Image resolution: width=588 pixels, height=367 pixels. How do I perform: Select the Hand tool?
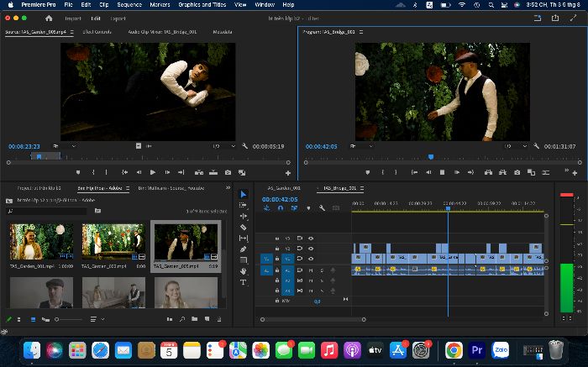pos(244,270)
